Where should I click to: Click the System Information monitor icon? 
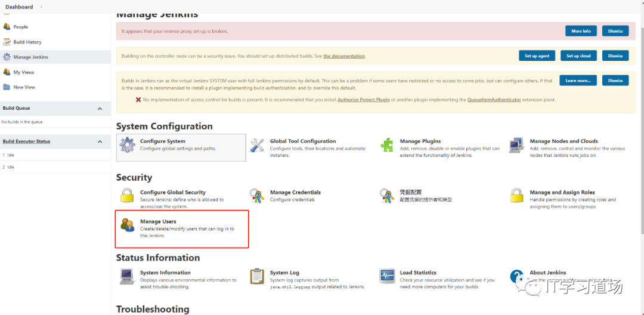pos(127,276)
